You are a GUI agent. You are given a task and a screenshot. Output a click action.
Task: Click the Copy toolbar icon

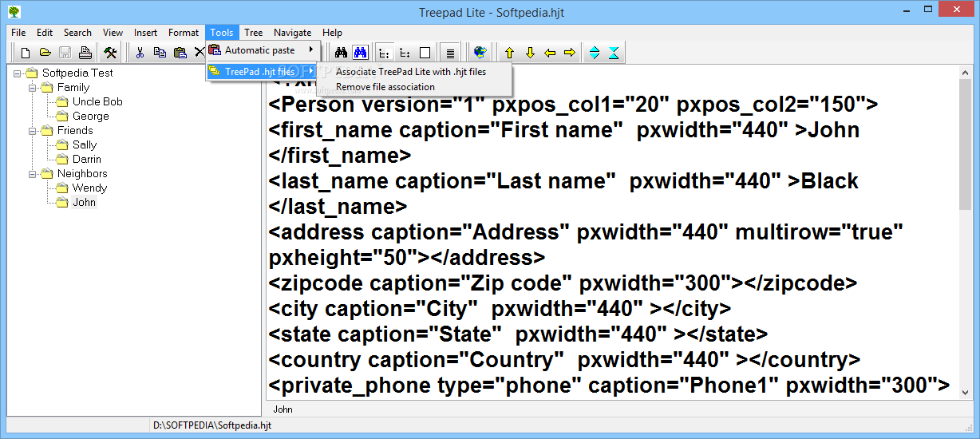[x=160, y=53]
